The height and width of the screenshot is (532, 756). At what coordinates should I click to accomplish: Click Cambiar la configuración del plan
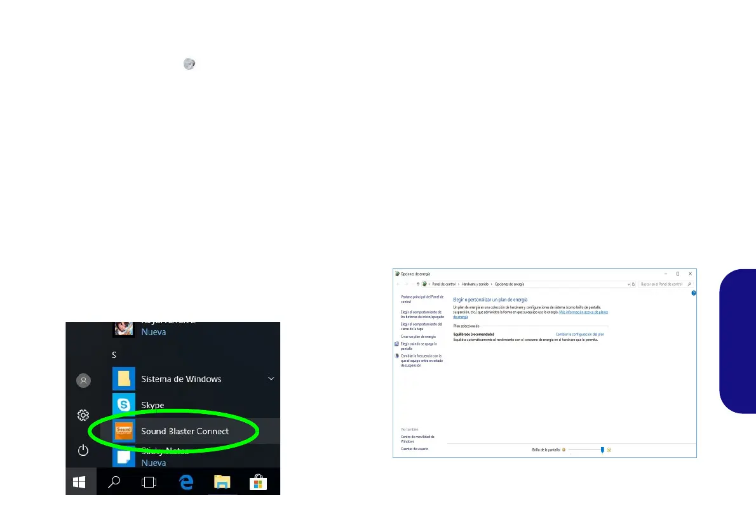click(579, 334)
